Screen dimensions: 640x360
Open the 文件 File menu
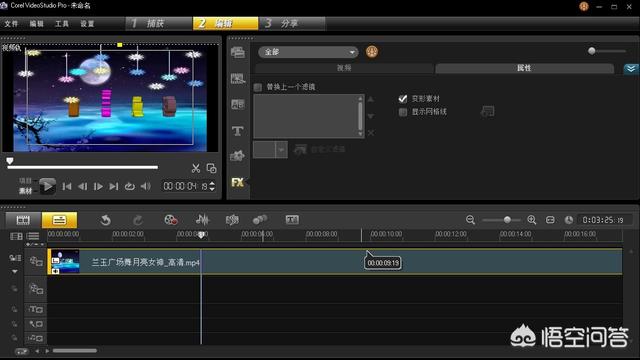11,24
